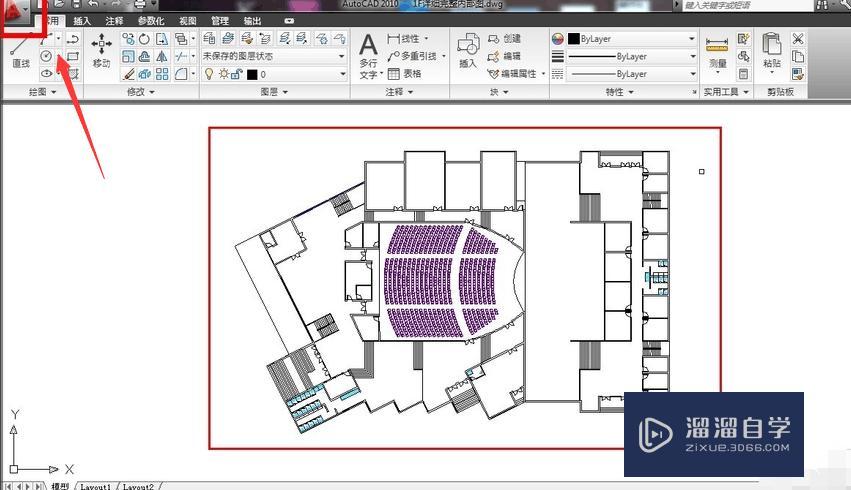The width and height of the screenshot is (851, 490).
Task: Expand the 实用工具 panel
Action: 726,92
